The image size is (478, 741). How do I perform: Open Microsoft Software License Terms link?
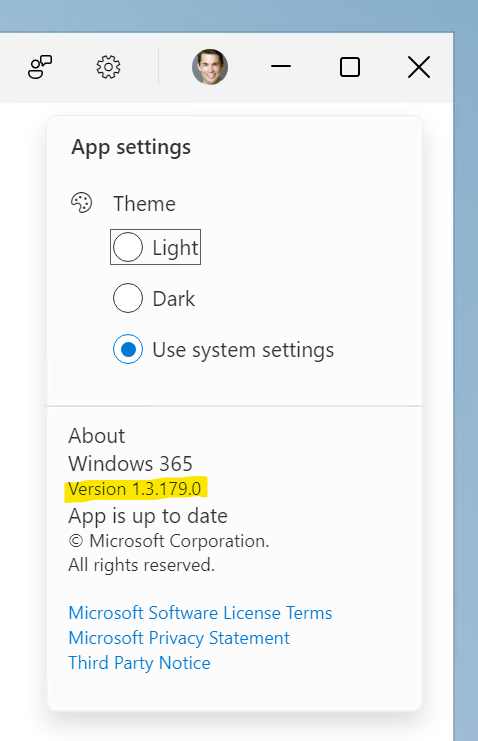(200, 613)
